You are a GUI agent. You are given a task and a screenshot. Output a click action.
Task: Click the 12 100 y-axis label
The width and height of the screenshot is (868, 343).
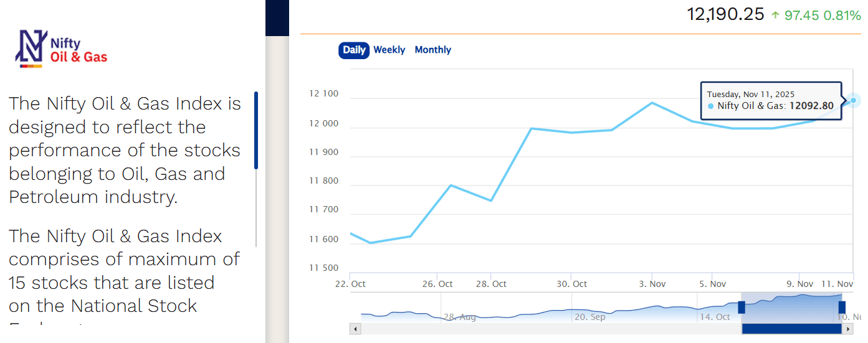[324, 94]
